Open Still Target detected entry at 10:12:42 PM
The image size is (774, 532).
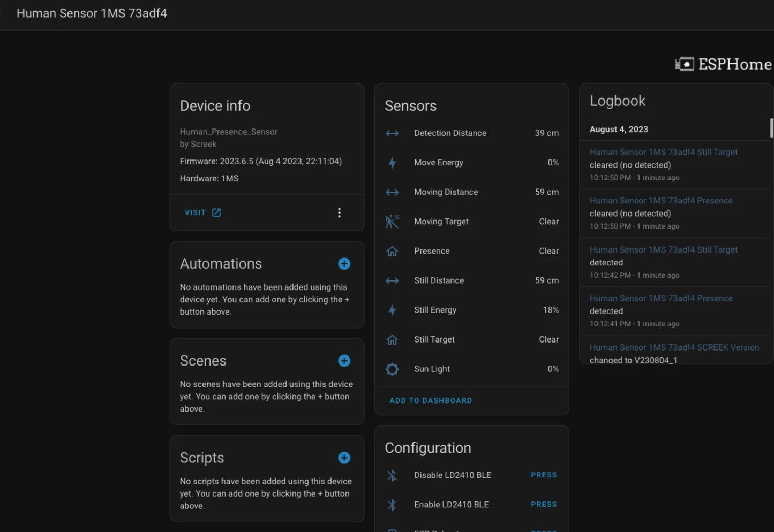pyautogui.click(x=675, y=262)
